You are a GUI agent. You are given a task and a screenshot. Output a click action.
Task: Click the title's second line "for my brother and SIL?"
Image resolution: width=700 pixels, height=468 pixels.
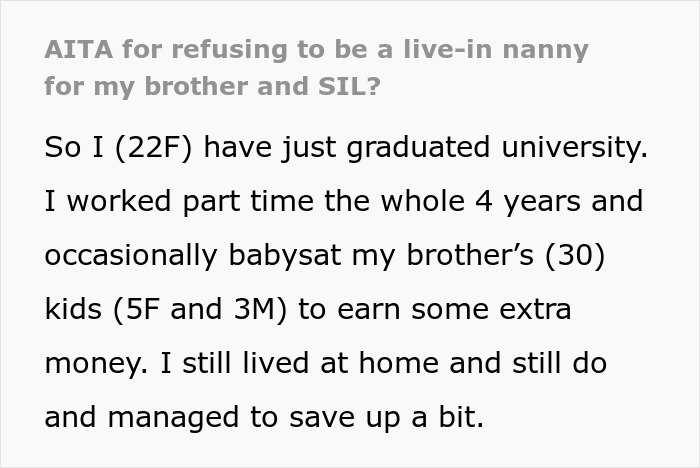pos(212,85)
